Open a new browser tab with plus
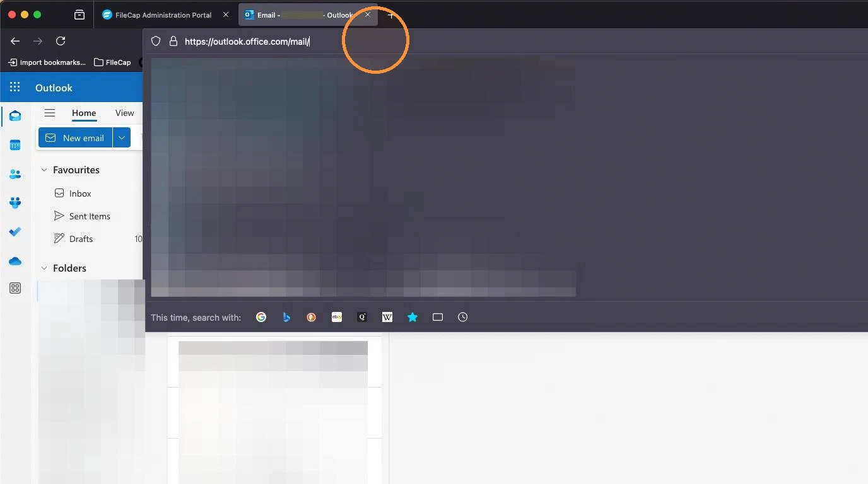The height and width of the screenshot is (484, 868). coord(391,15)
